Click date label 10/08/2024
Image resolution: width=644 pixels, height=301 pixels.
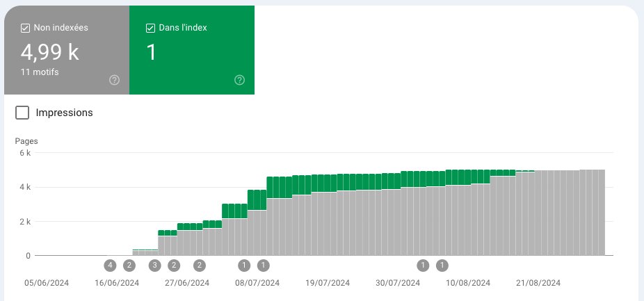[x=468, y=283]
